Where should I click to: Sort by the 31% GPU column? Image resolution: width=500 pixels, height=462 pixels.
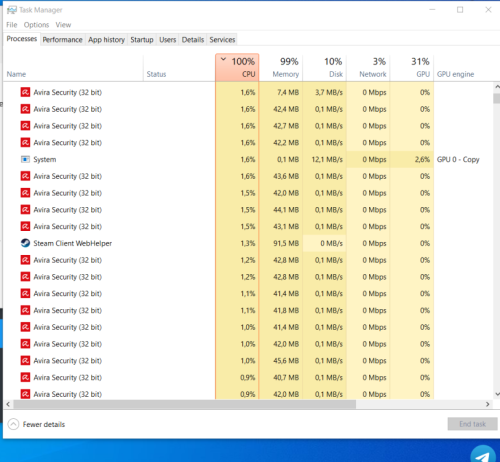coord(412,68)
